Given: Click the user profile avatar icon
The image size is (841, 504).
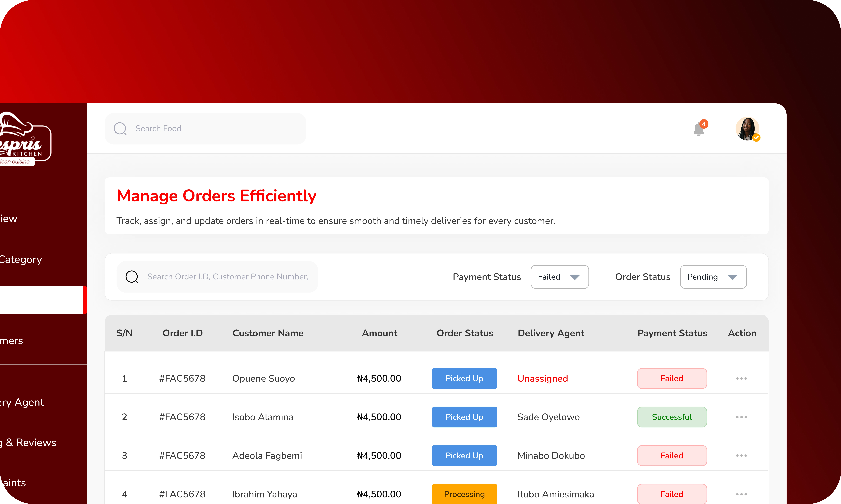Looking at the screenshot, I should pos(748,128).
